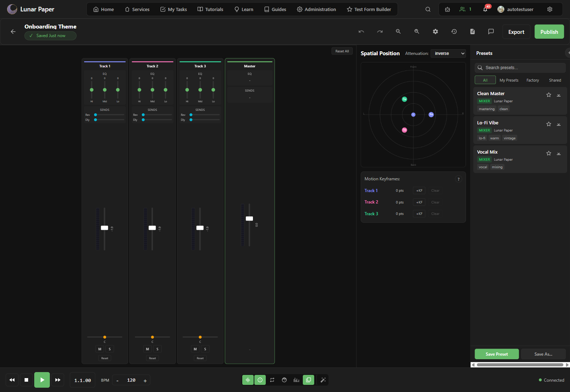Collapse the Presets panel arrow
Image resolution: width=570 pixels, height=392 pixels.
pos(568,53)
